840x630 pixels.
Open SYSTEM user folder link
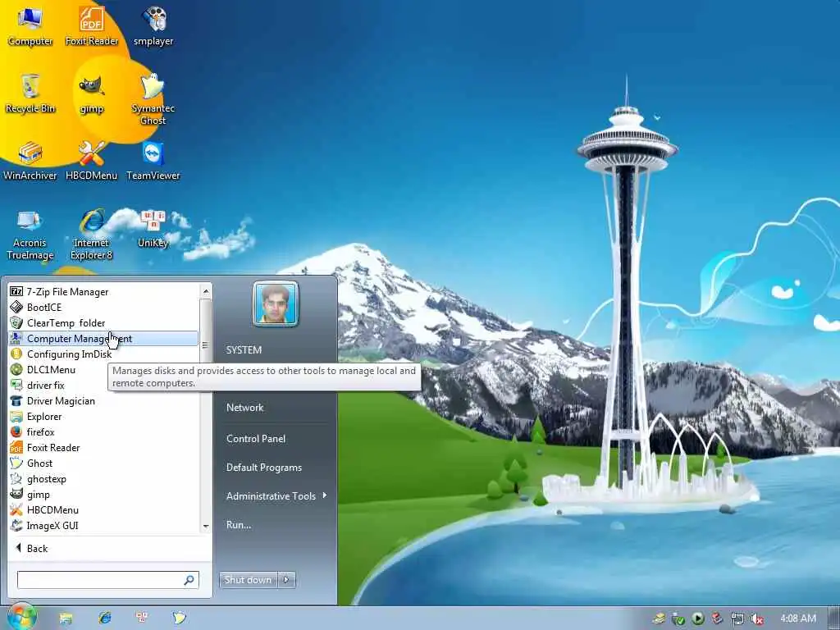click(244, 349)
